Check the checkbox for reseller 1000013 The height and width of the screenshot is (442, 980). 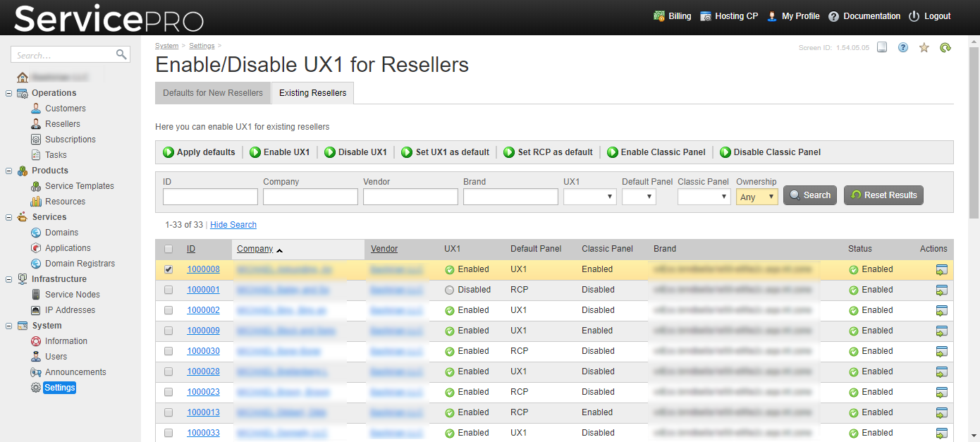tap(169, 412)
